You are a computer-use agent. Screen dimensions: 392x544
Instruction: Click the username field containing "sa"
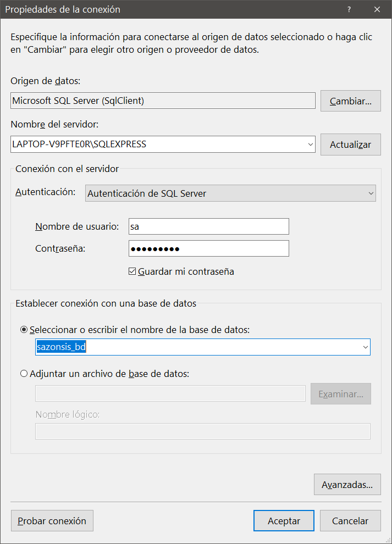[209, 226]
